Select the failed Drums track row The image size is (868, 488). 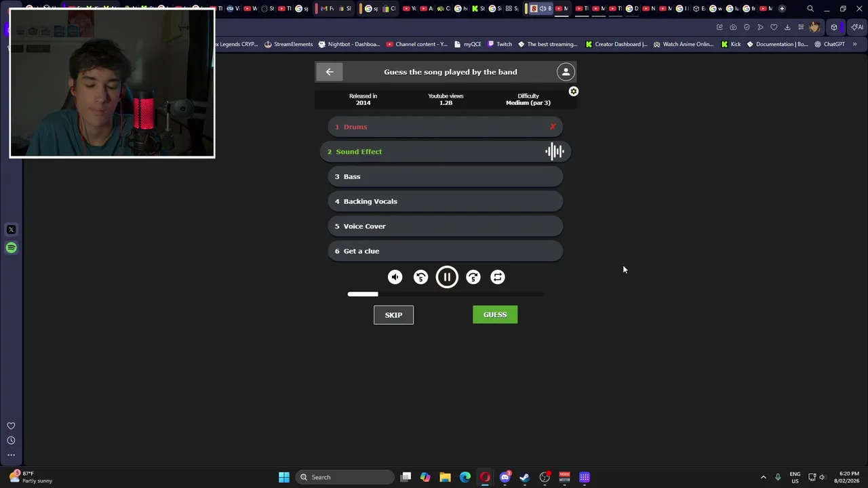(x=446, y=127)
